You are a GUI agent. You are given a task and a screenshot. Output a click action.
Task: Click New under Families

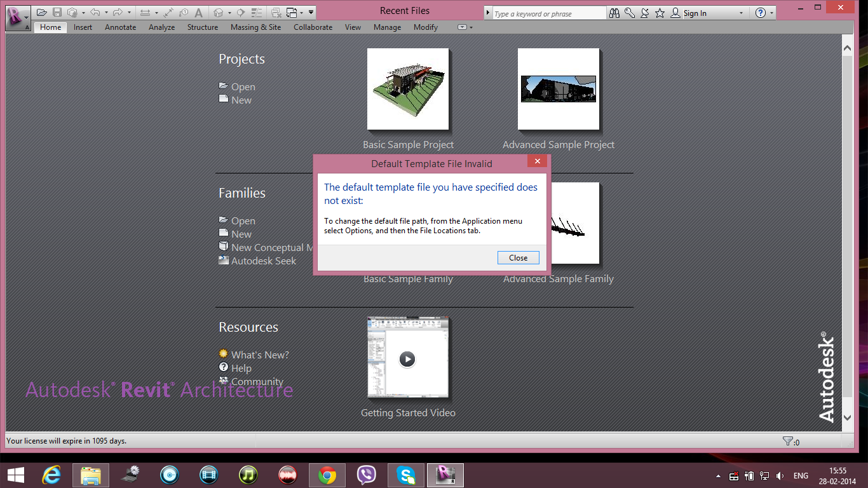241,234
